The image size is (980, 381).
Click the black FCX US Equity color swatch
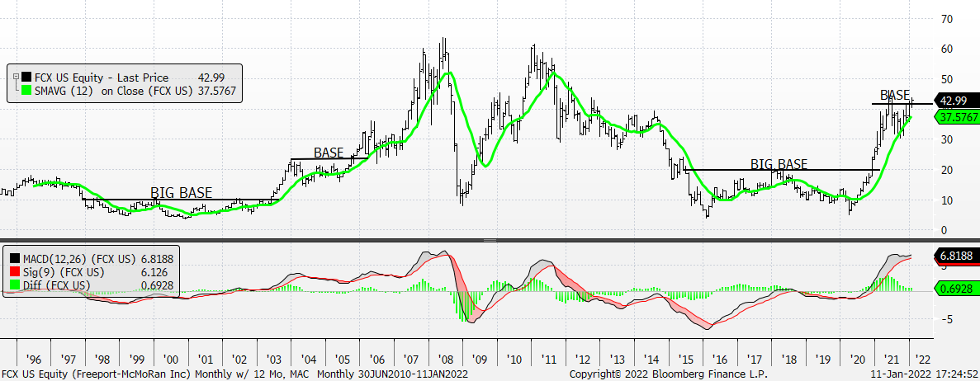[26, 78]
